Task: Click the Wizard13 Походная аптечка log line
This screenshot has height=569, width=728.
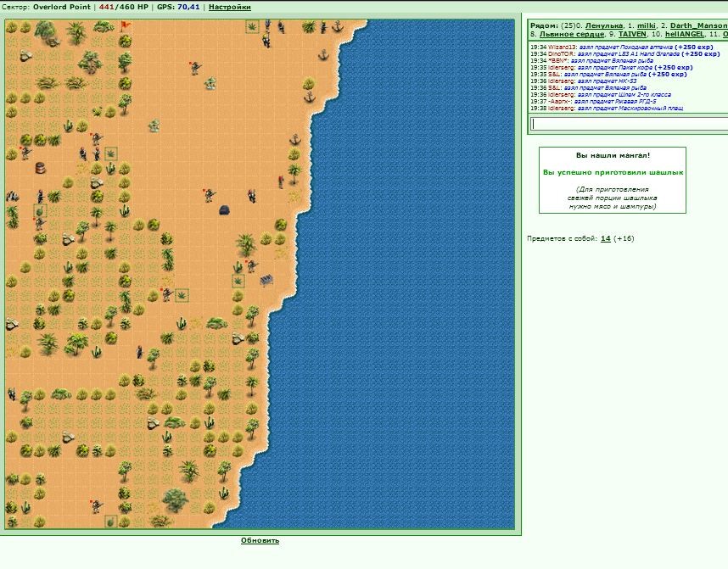Action: pyautogui.click(x=622, y=47)
